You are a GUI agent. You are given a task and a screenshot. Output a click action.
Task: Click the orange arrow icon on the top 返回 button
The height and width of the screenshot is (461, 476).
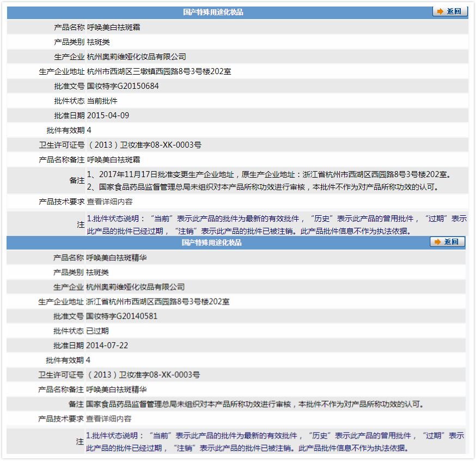point(440,11)
